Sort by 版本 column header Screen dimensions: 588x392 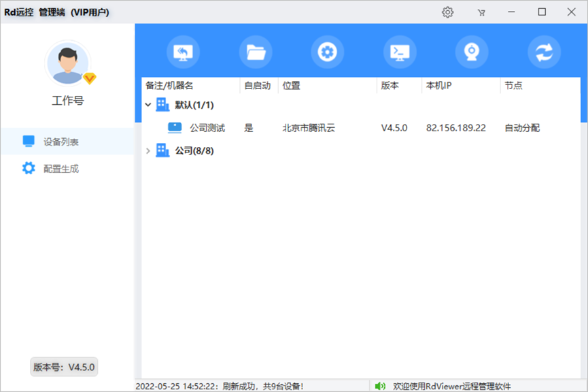pyautogui.click(x=400, y=86)
